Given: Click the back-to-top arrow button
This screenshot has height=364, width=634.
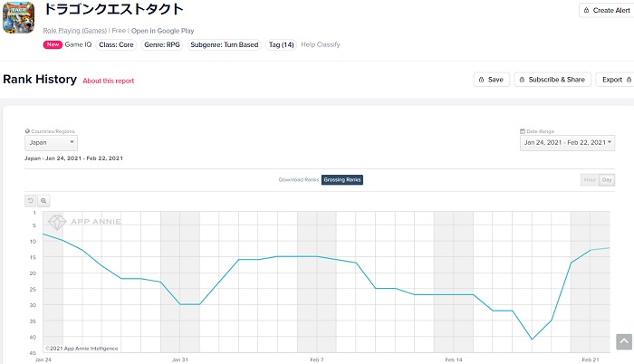Looking at the screenshot, I should [624, 341].
